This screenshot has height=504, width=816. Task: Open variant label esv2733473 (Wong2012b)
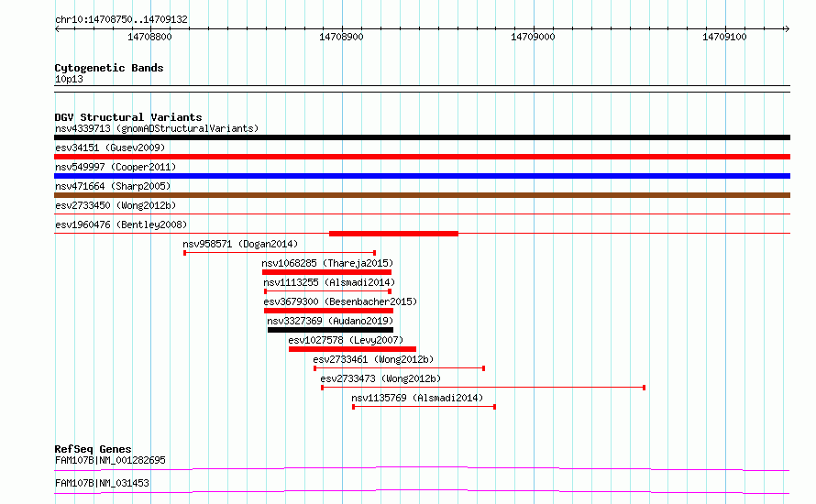click(380, 378)
